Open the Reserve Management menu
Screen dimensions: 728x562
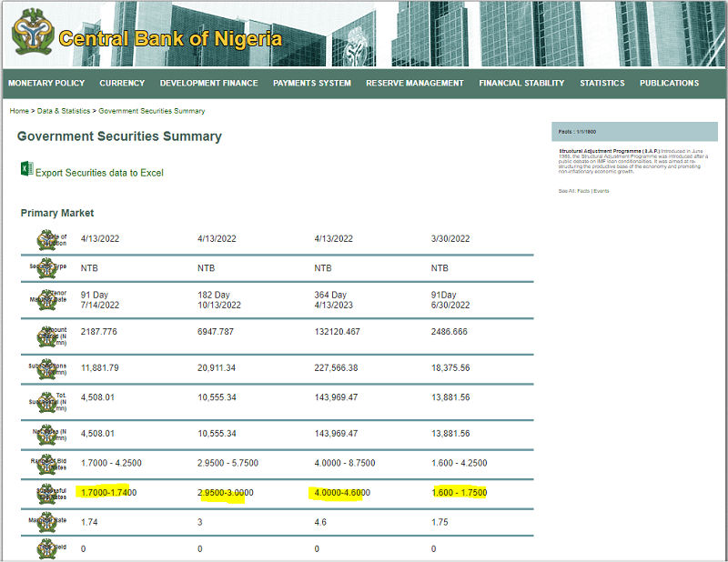pyautogui.click(x=415, y=83)
